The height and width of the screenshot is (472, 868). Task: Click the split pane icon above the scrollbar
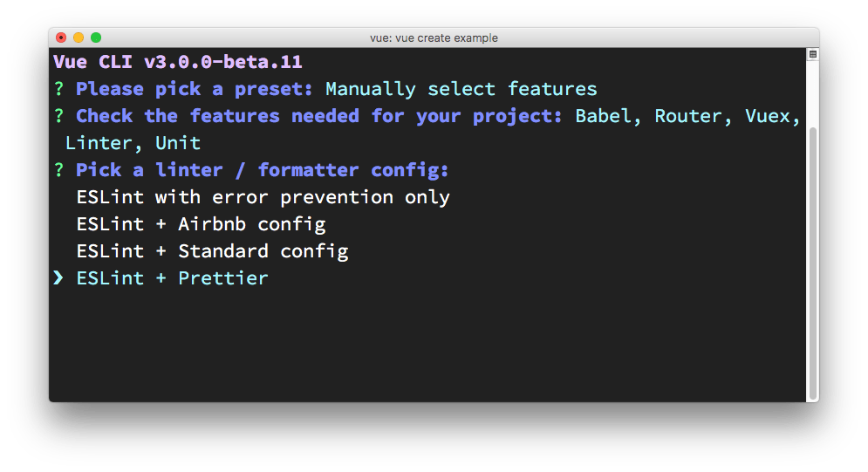812,54
